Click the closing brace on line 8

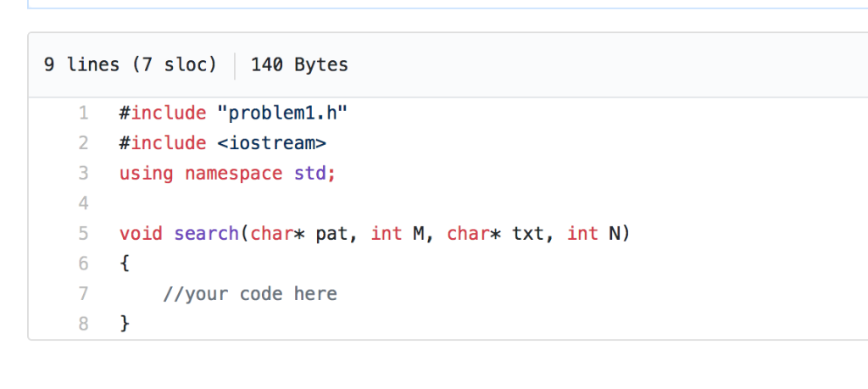[125, 324]
